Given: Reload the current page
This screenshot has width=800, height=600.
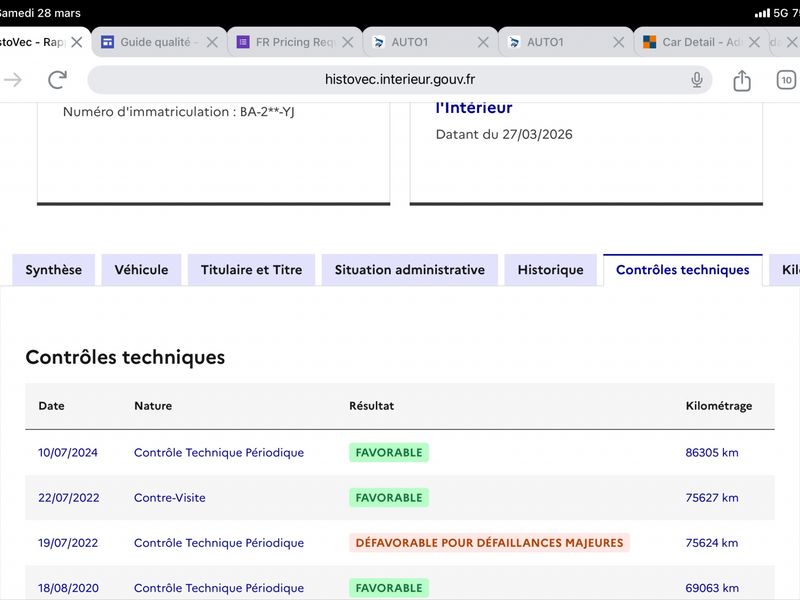Looking at the screenshot, I should [x=58, y=80].
